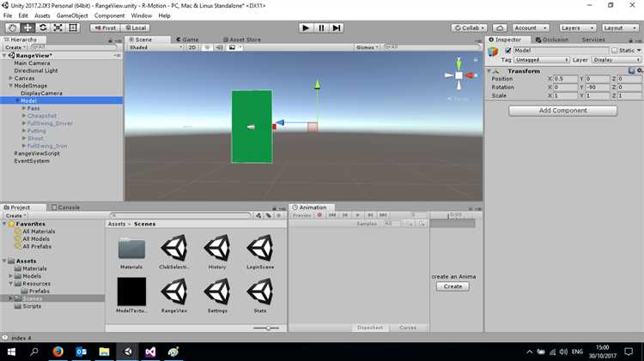Select All Materials favorite

coord(39,232)
